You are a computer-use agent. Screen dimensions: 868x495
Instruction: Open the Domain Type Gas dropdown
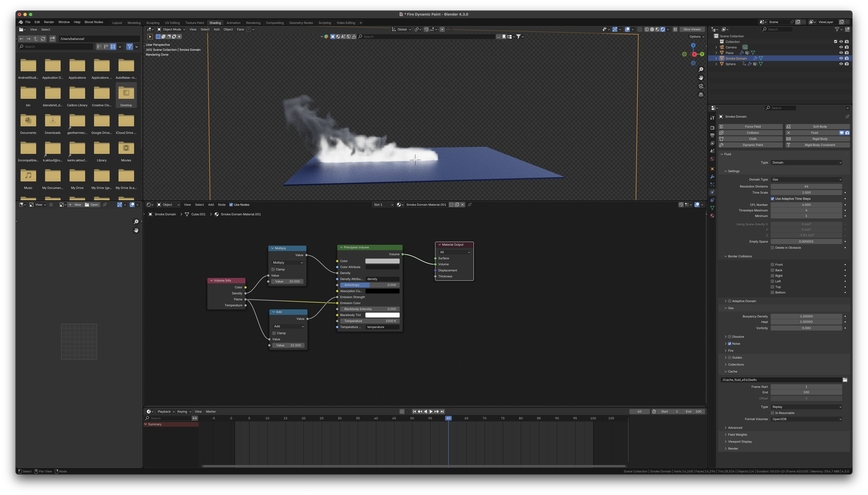pyautogui.click(x=807, y=179)
